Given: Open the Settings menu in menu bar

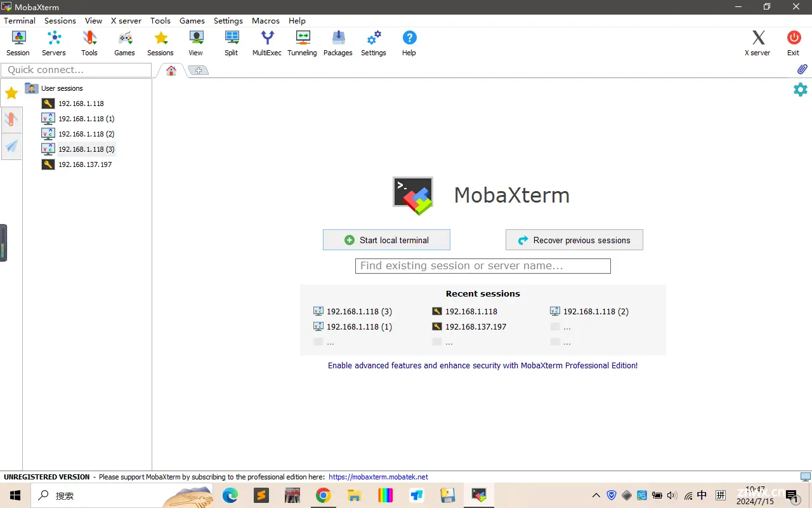Looking at the screenshot, I should coord(228,20).
